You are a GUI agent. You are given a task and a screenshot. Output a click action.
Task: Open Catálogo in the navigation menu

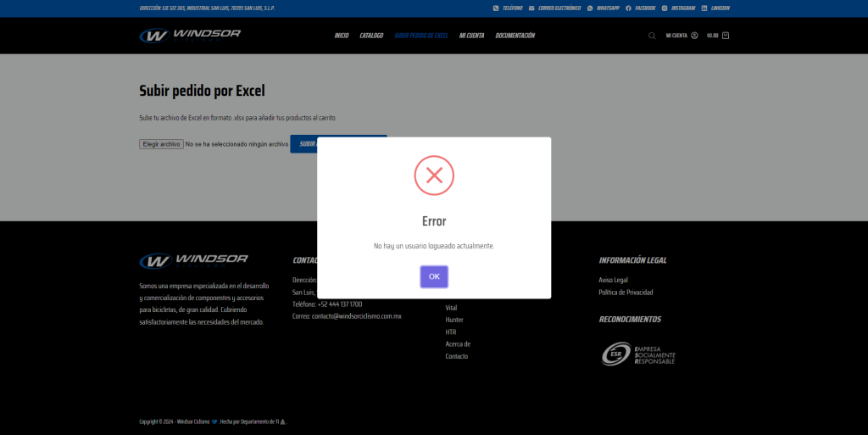pyautogui.click(x=371, y=36)
